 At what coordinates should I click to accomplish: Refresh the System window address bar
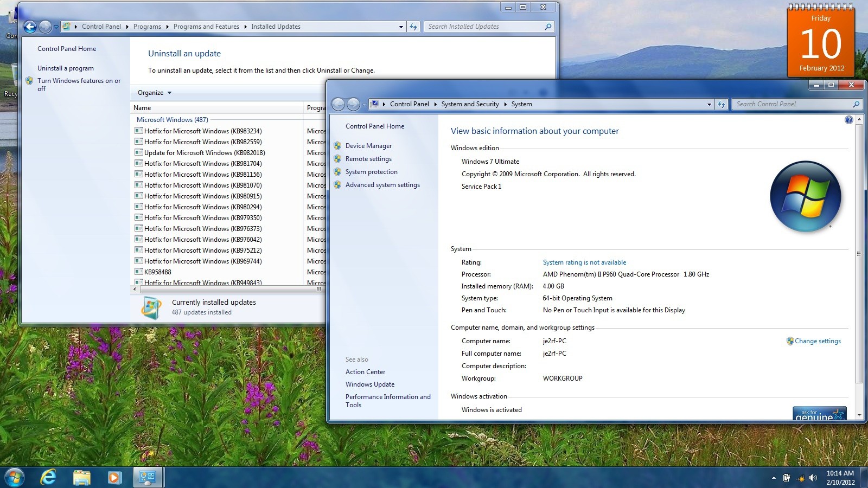click(x=721, y=104)
